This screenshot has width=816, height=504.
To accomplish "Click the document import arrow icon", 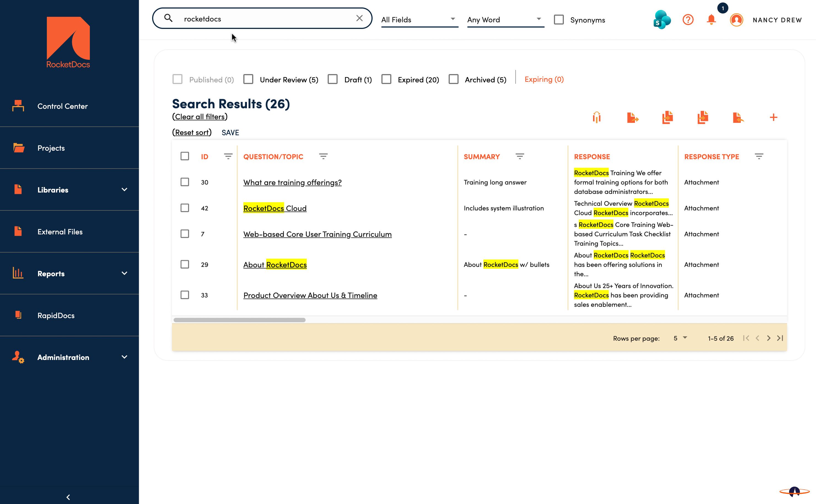I will [738, 117].
